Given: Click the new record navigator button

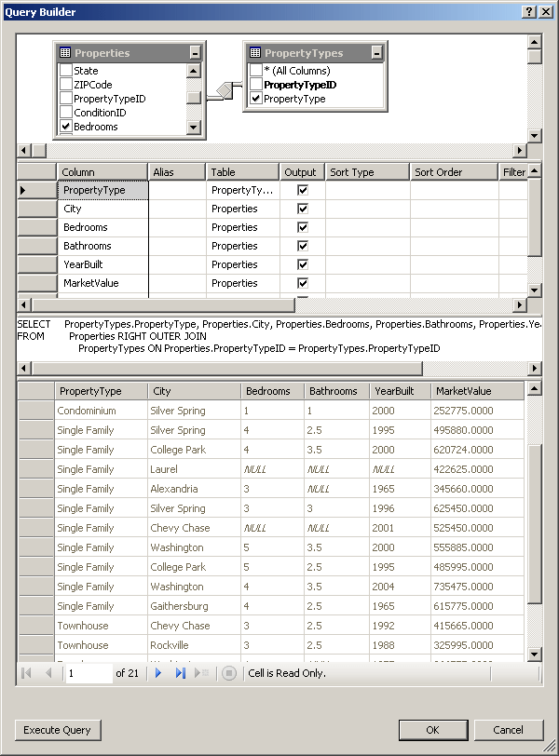Looking at the screenshot, I should [201, 673].
